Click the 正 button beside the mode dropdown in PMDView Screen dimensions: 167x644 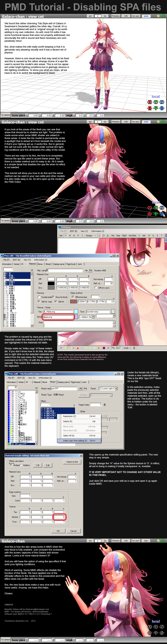click(134, 348)
